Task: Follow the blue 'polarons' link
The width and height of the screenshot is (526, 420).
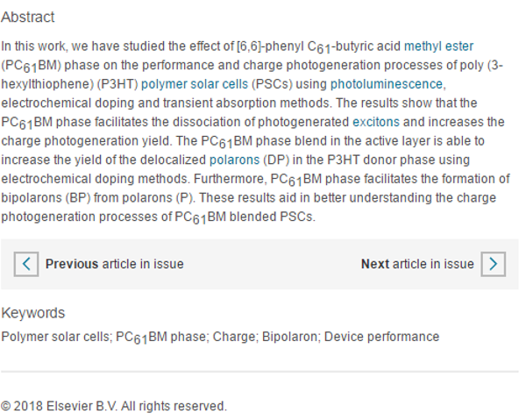Action: click(234, 160)
